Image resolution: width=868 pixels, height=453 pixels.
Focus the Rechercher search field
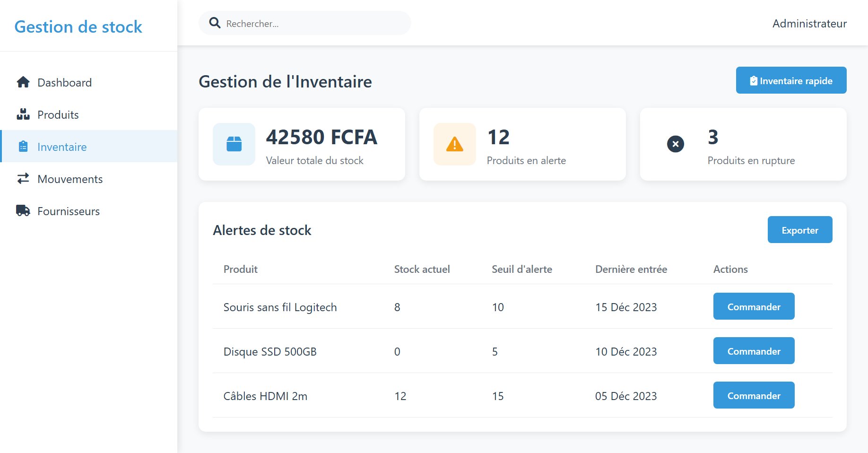(312, 24)
